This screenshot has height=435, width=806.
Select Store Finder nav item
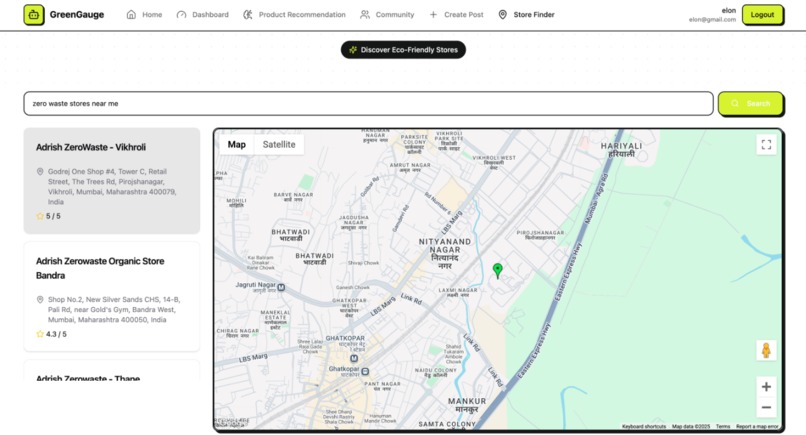coord(526,15)
